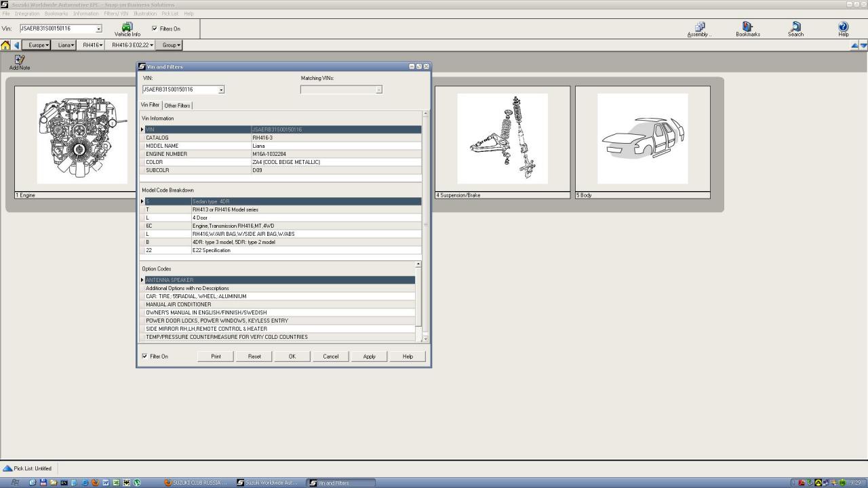Toggle the Filters On checkbox in toolbar

(x=155, y=28)
